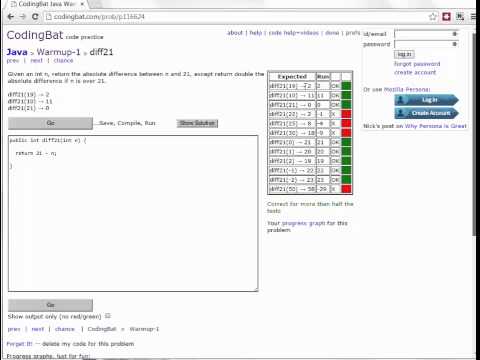
Task: Open code help+videos link in navigation
Action: [294, 33]
